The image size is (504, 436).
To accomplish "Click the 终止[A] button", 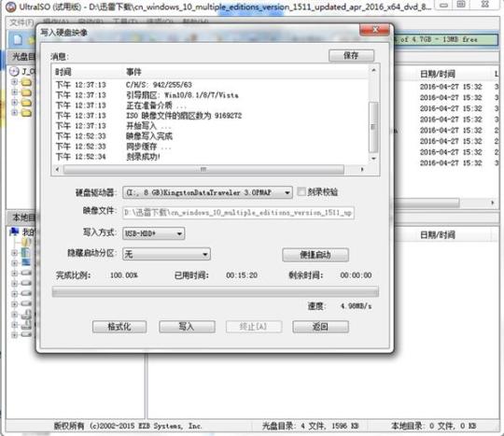I will point(254,327).
